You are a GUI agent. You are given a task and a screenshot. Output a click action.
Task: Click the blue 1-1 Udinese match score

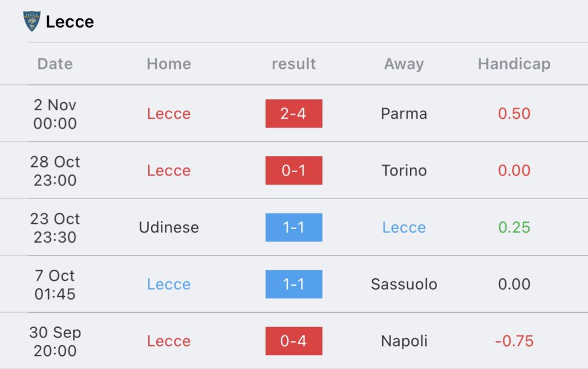point(293,227)
